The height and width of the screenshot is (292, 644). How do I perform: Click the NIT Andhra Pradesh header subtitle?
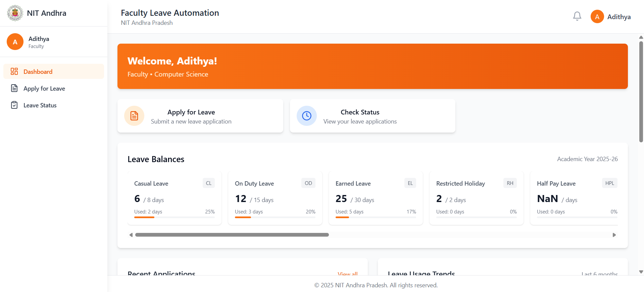click(147, 23)
